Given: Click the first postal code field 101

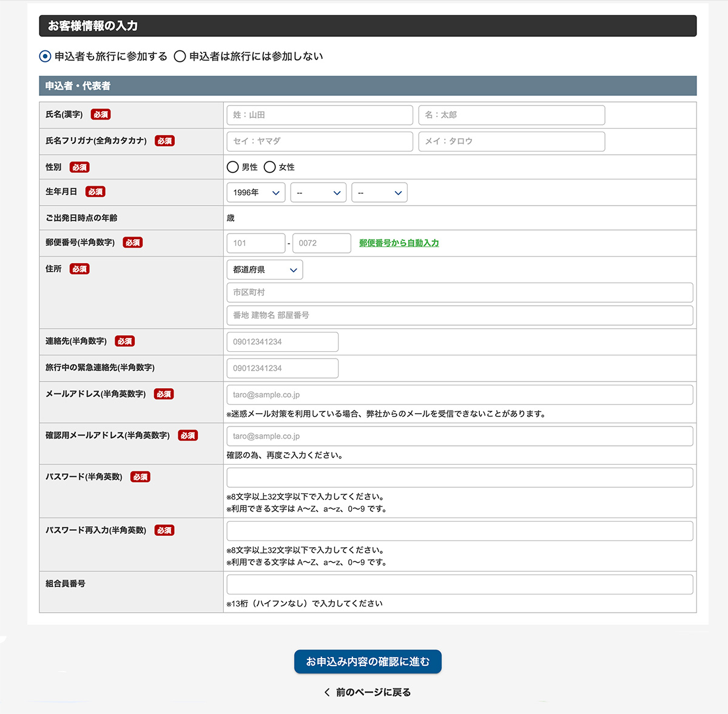Looking at the screenshot, I should tap(255, 243).
